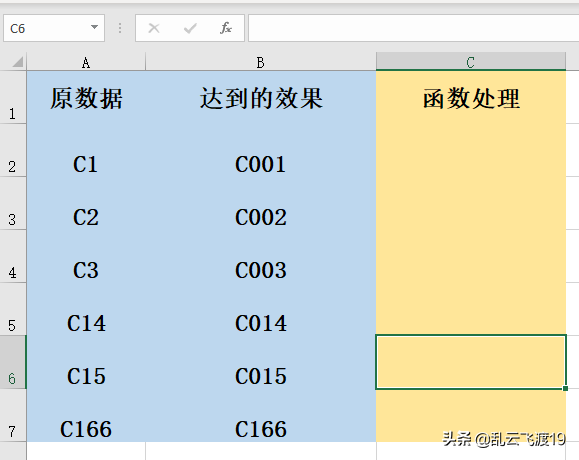Viewport: 579px width, 460px height.
Task: Select column B header
Action: 261,62
